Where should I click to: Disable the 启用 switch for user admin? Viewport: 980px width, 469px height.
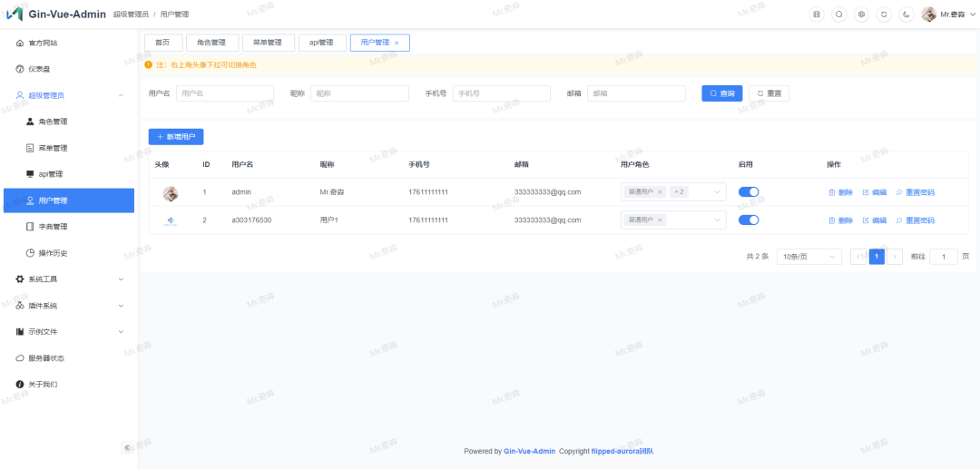749,192
